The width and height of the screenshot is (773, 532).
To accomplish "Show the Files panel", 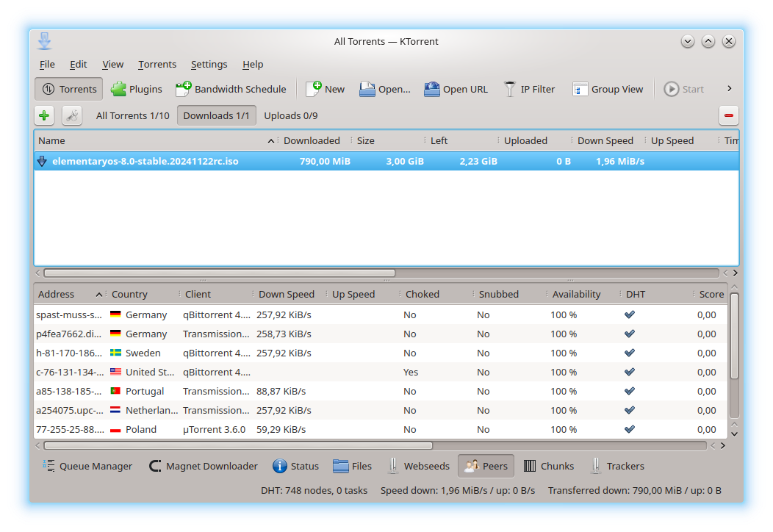I will pyautogui.click(x=352, y=467).
